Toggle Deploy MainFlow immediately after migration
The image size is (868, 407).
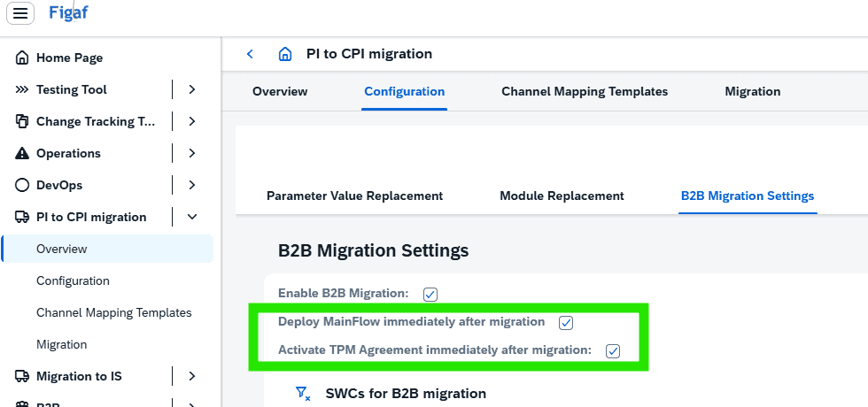pyautogui.click(x=566, y=323)
